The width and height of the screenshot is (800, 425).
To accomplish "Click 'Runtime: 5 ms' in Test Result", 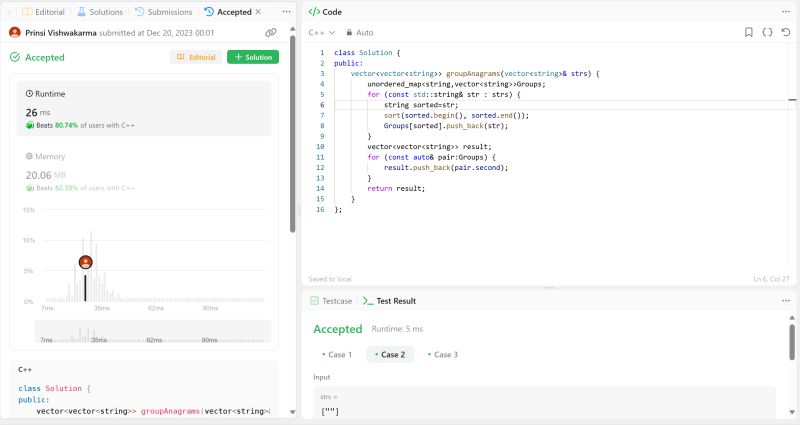I will point(397,329).
